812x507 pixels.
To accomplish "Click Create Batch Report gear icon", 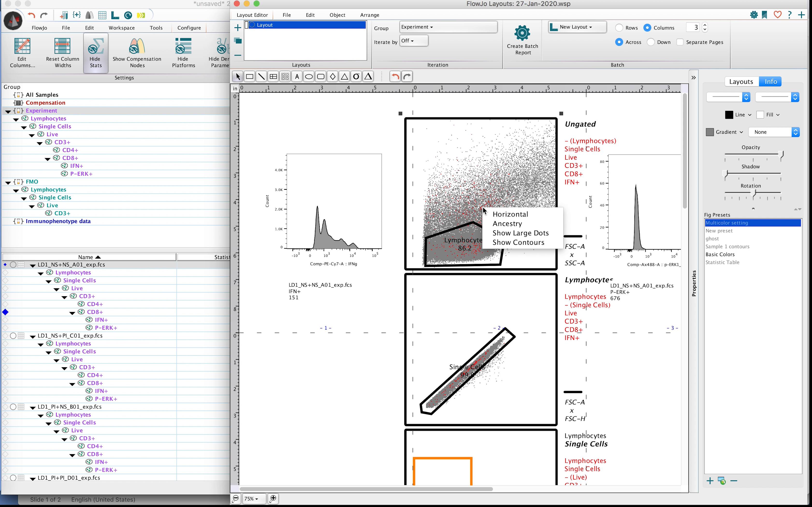I will (x=522, y=33).
